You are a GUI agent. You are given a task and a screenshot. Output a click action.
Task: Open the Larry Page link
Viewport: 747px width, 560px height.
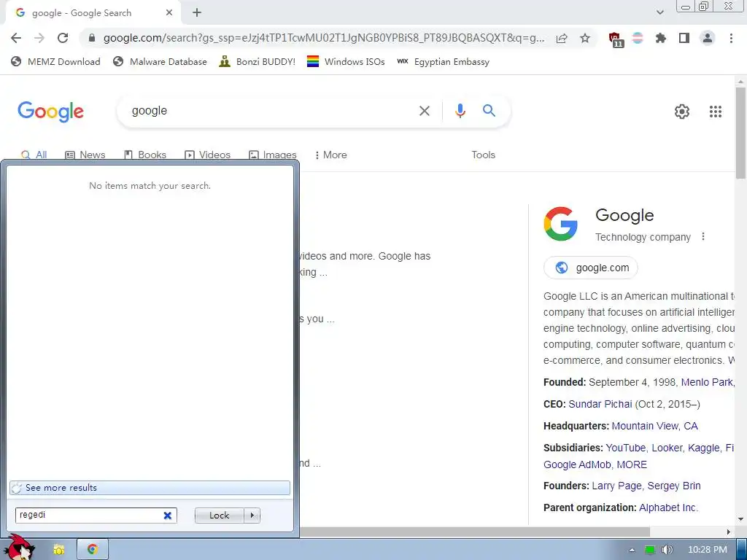point(616,486)
